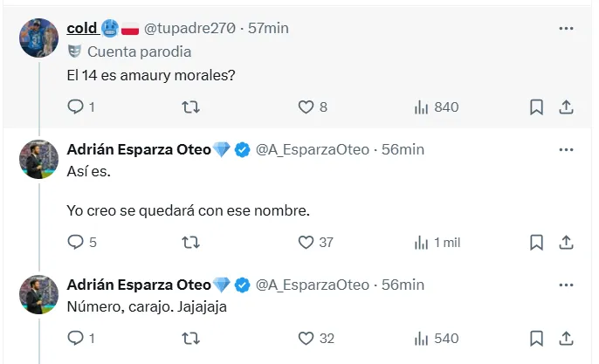This screenshot has width=599, height=364.
Task: Retweet cold's tweet about number 14
Action: click(189, 107)
